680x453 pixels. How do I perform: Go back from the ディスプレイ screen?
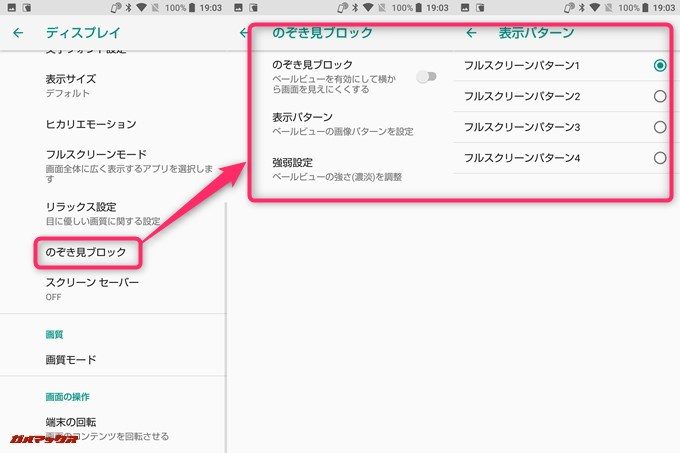point(18,33)
